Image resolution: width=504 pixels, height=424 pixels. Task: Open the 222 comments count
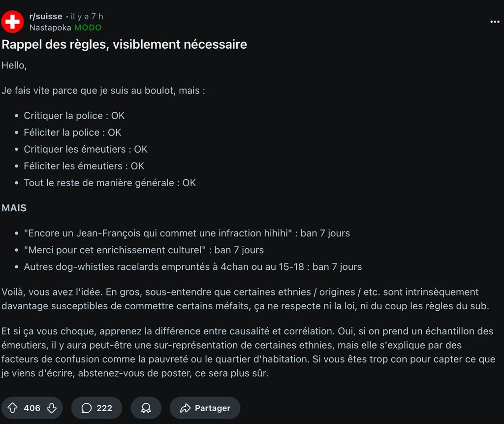pos(104,408)
